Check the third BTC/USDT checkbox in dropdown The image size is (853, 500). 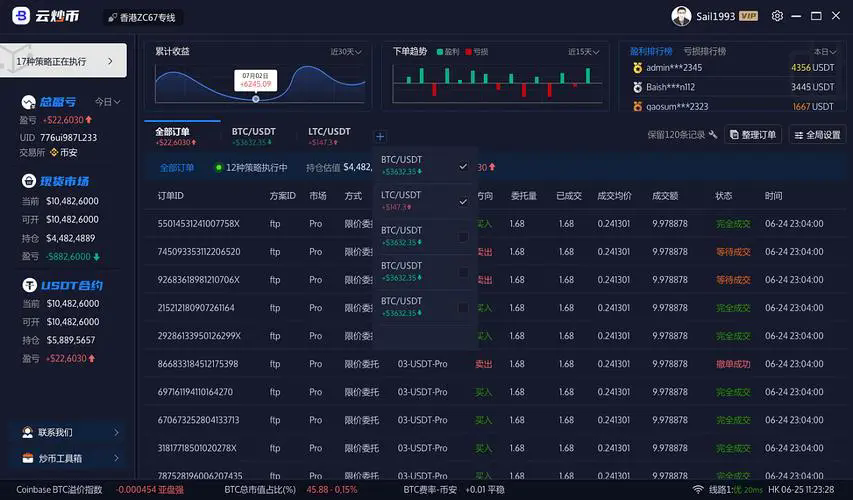(x=463, y=272)
